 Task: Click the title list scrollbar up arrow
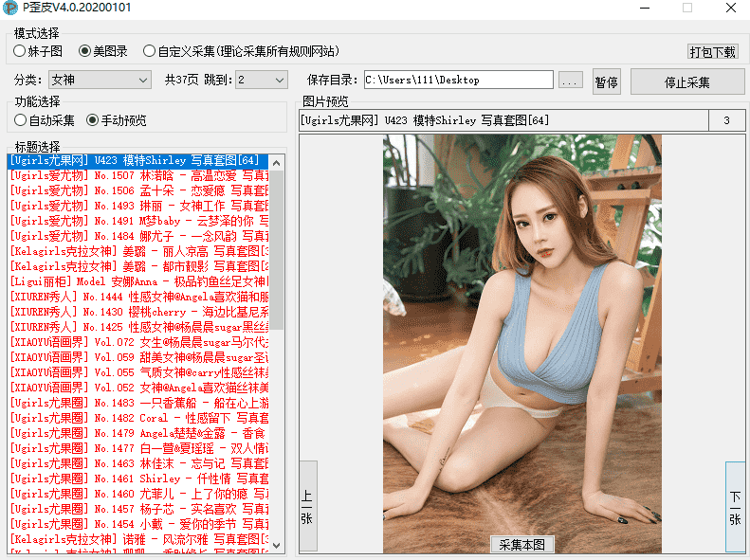pos(277,163)
